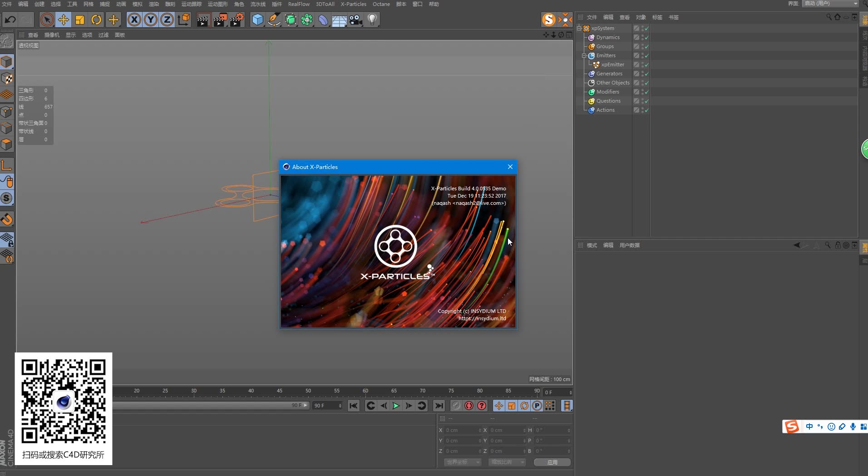Image resolution: width=868 pixels, height=476 pixels.
Task: Toggle Other Objects visibility dots
Action: point(642,83)
